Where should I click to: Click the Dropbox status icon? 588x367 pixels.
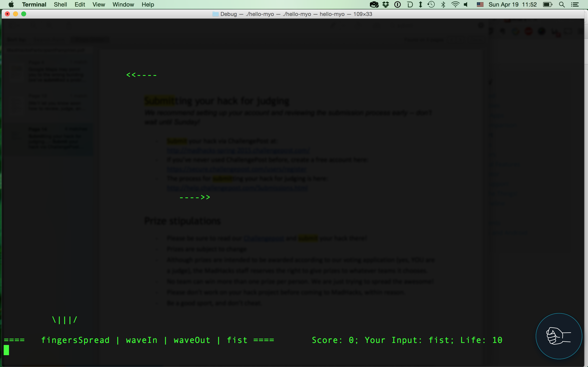point(386,5)
